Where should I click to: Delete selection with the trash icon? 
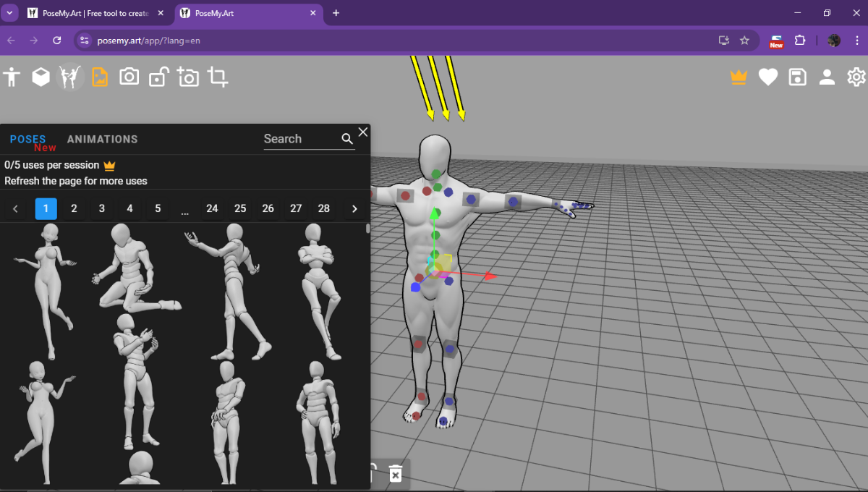coord(395,474)
